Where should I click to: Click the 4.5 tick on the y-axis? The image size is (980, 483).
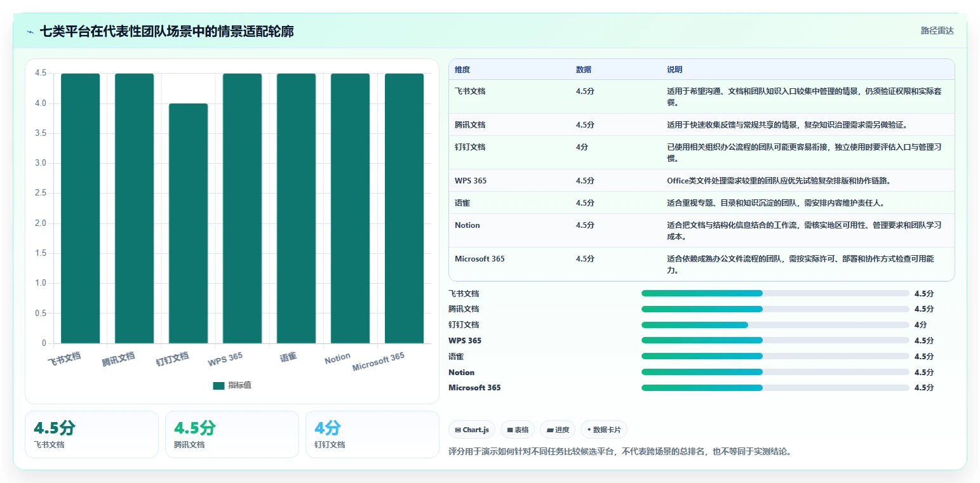pos(41,74)
